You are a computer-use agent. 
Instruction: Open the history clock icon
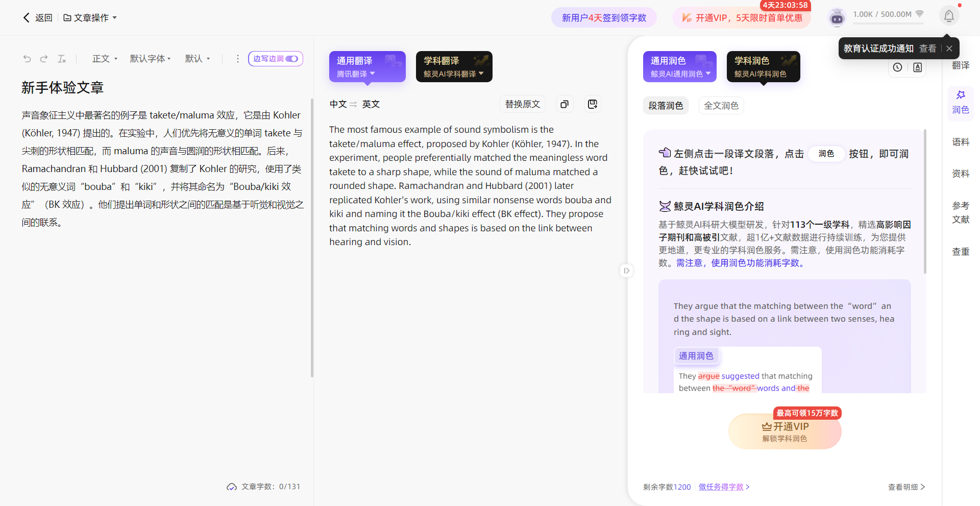coord(898,67)
